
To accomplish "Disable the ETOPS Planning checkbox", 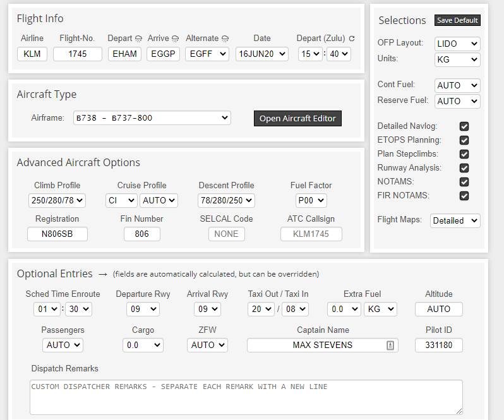I will [x=464, y=140].
